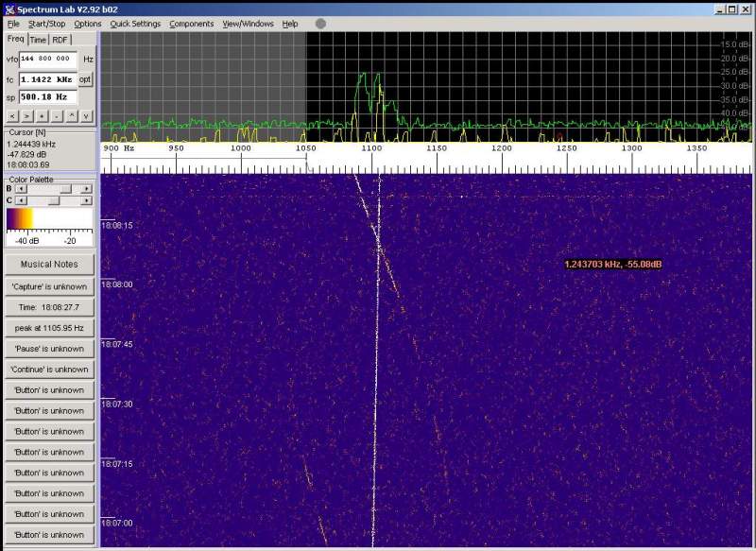Click the vfo frequency input field
This screenshot has height=551, width=756.
click(x=47, y=59)
